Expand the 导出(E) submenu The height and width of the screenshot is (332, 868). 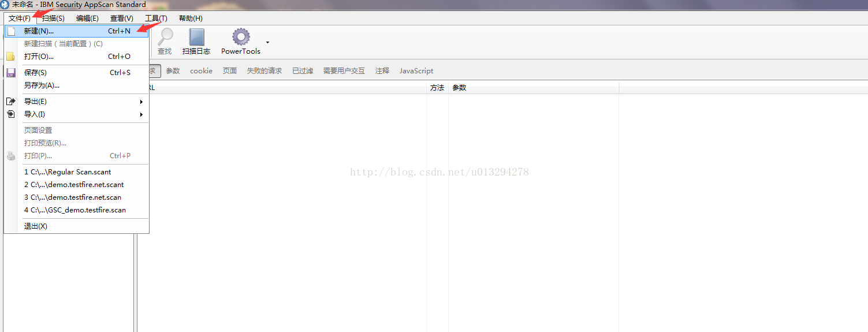(x=77, y=102)
